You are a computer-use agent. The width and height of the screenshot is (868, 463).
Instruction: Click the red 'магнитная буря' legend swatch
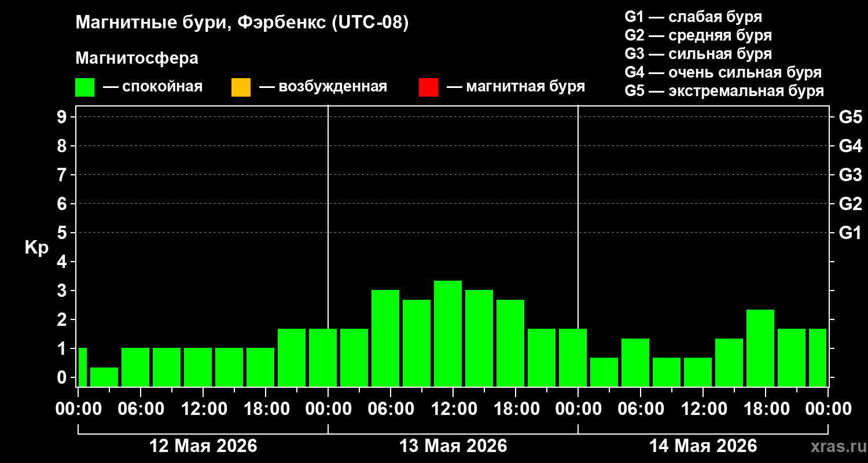428,87
